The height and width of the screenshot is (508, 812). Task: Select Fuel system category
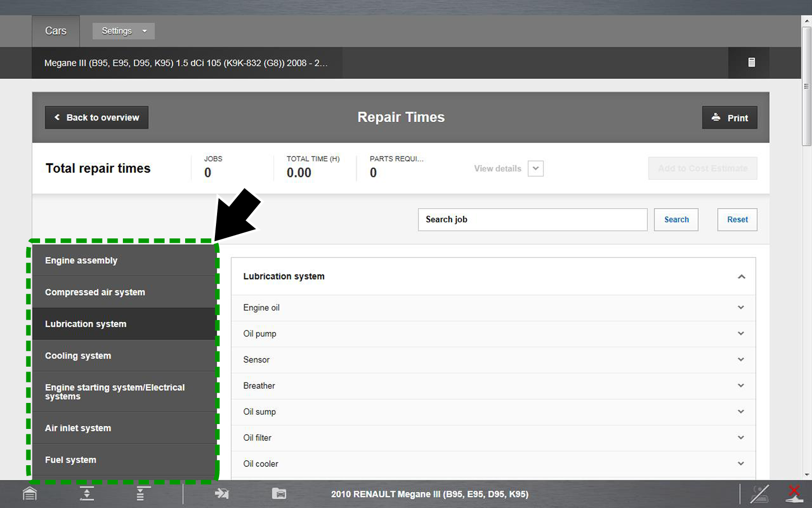(x=124, y=460)
